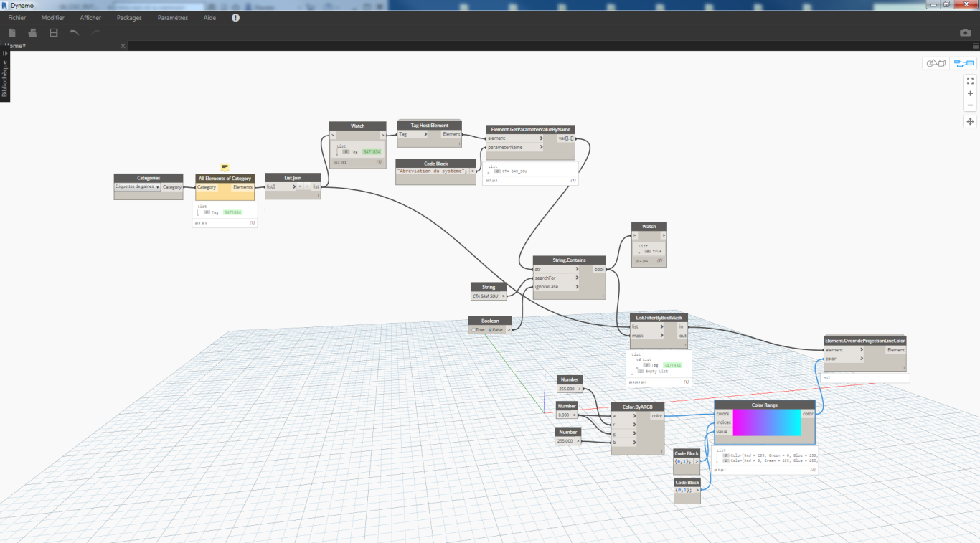Open the Packages menu

129,17
